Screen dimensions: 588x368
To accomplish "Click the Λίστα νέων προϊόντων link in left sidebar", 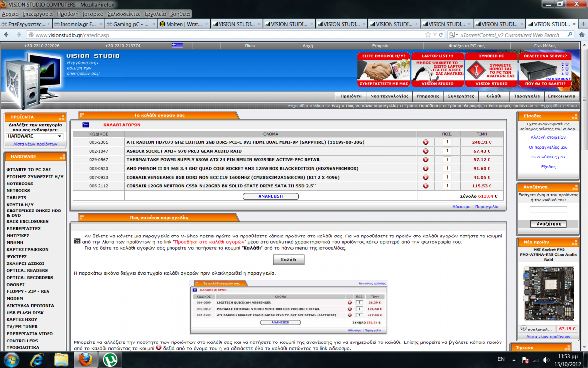I will pos(35,144).
